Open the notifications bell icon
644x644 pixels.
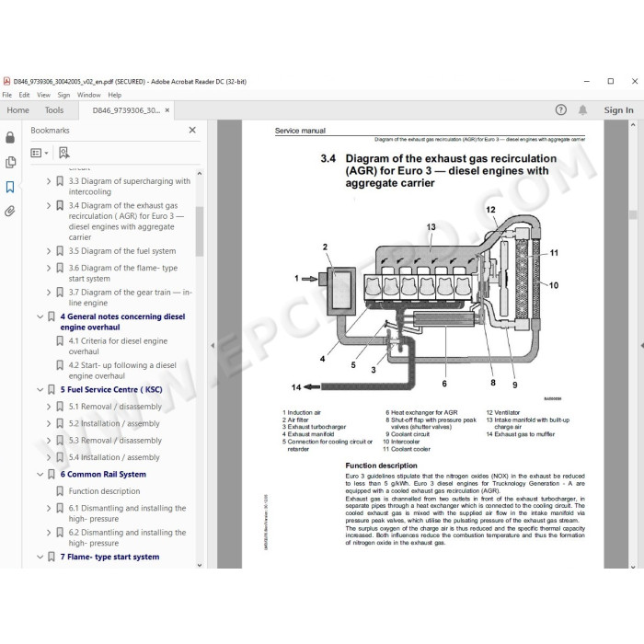click(x=582, y=110)
